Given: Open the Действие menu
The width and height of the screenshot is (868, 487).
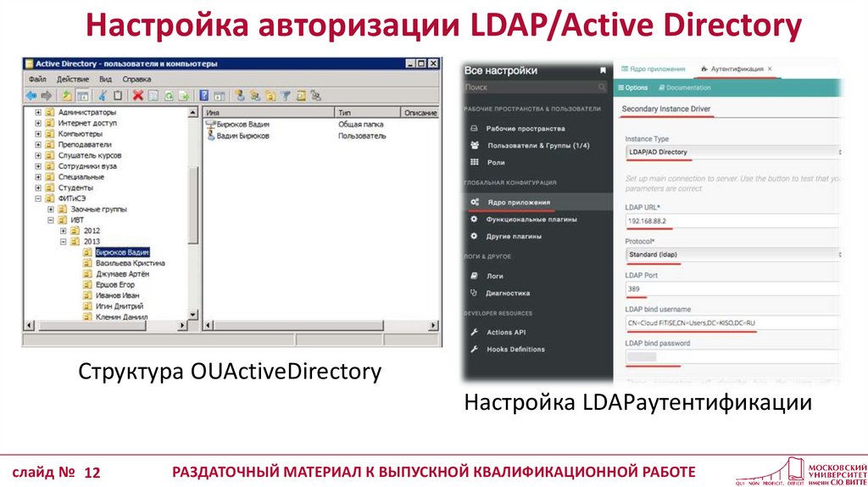Looking at the screenshot, I should (73, 79).
